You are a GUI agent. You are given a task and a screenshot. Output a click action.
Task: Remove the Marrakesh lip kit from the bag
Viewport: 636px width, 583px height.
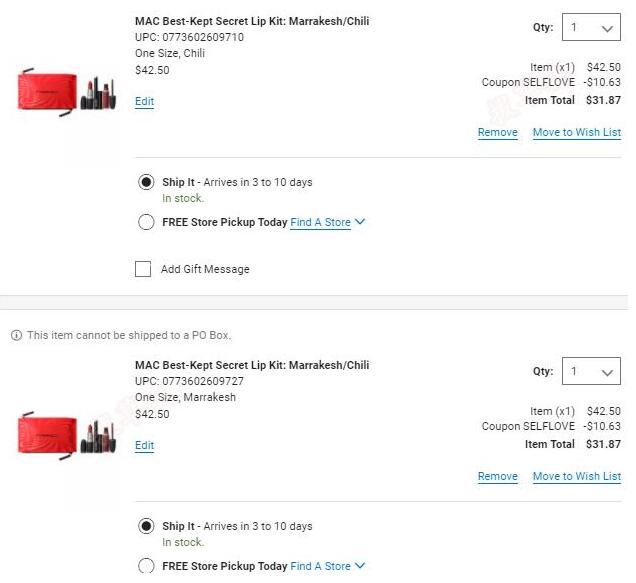498,476
